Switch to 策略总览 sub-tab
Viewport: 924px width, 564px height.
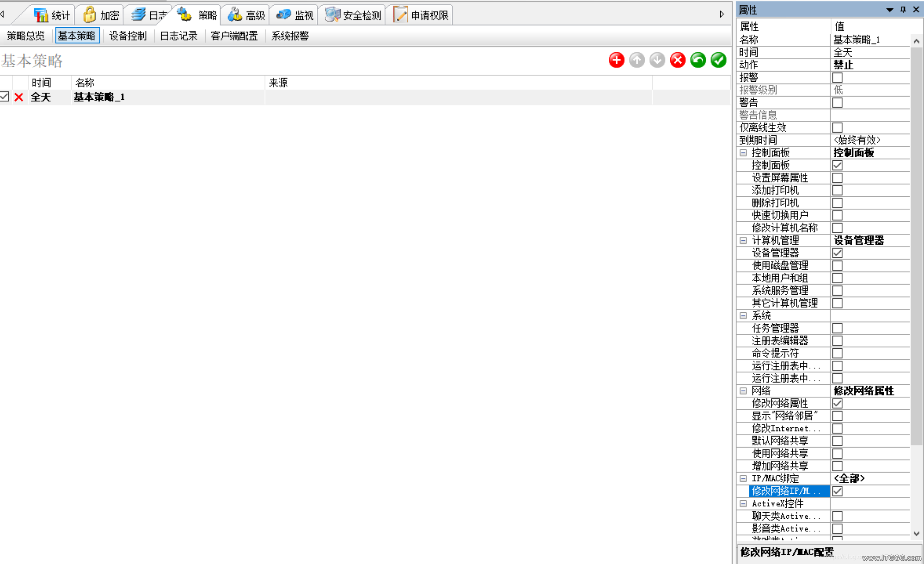(x=26, y=36)
